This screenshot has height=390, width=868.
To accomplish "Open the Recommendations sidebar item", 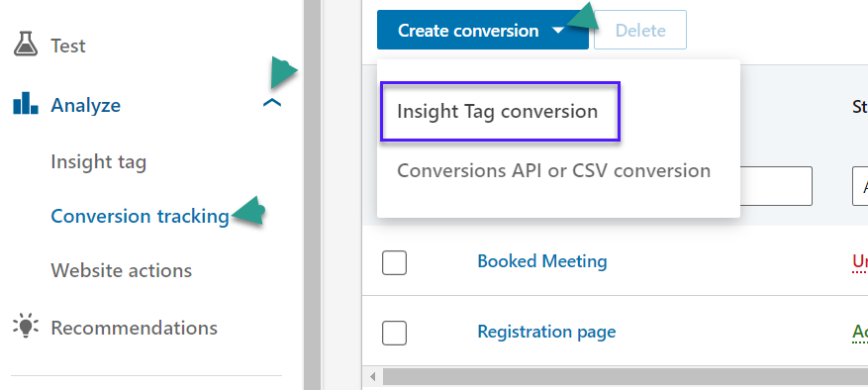I will pyautogui.click(x=134, y=328).
